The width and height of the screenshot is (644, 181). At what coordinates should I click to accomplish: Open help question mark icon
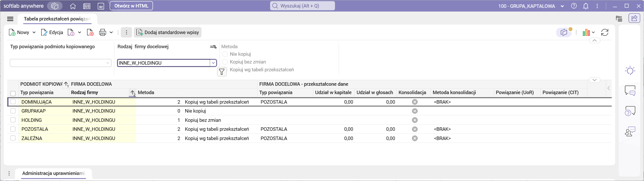[x=574, y=6]
